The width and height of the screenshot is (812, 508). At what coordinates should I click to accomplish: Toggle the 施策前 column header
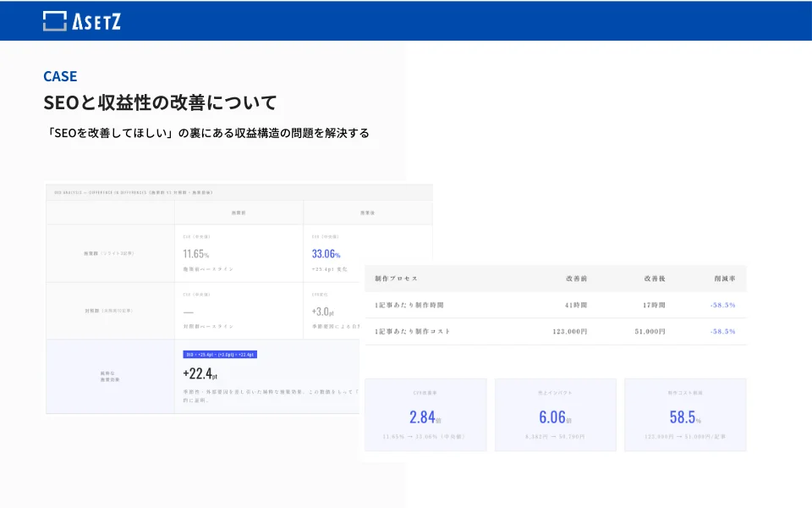click(237, 213)
